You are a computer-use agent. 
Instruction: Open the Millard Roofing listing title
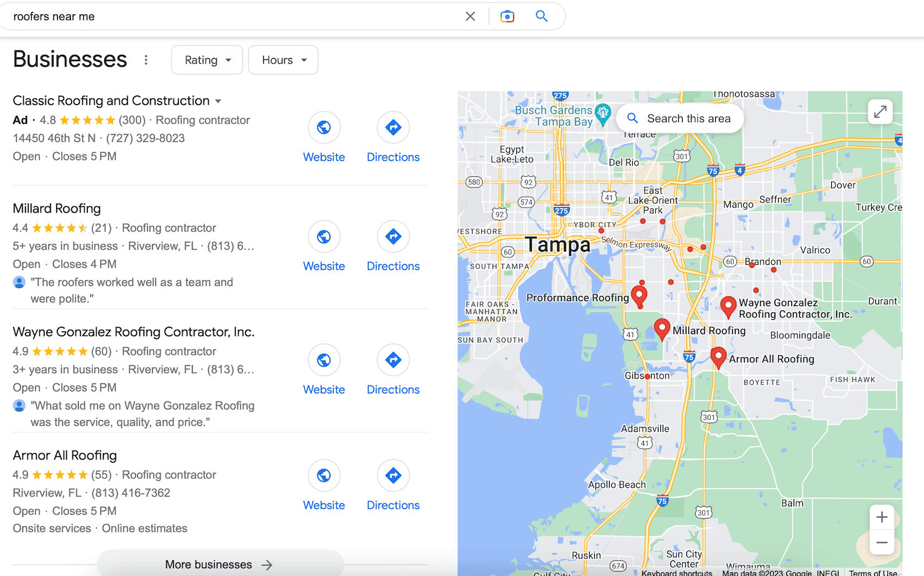[x=57, y=208]
